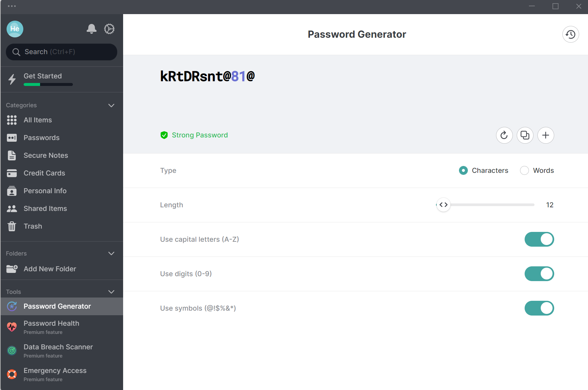Copy the generated password

click(x=525, y=135)
